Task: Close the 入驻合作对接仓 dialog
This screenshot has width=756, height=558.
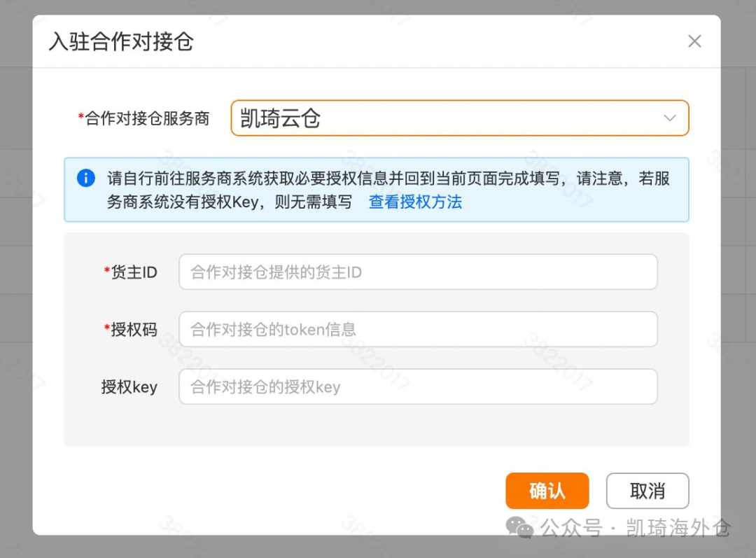Action: click(x=694, y=41)
